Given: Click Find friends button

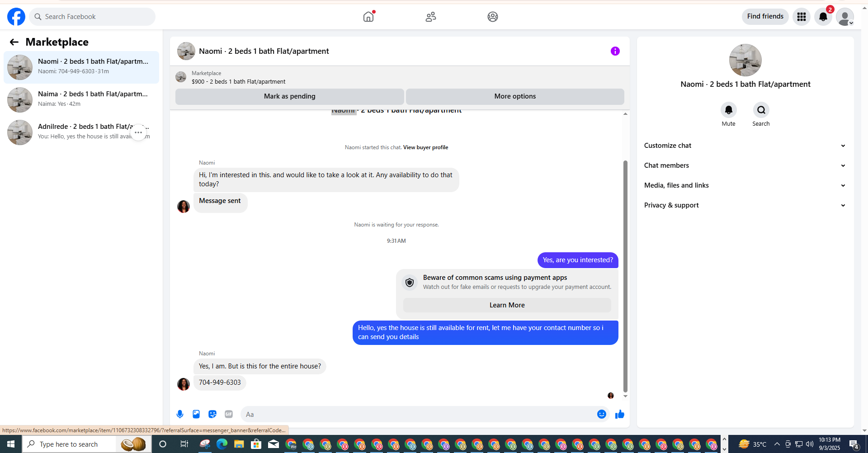Looking at the screenshot, I should [x=765, y=16].
